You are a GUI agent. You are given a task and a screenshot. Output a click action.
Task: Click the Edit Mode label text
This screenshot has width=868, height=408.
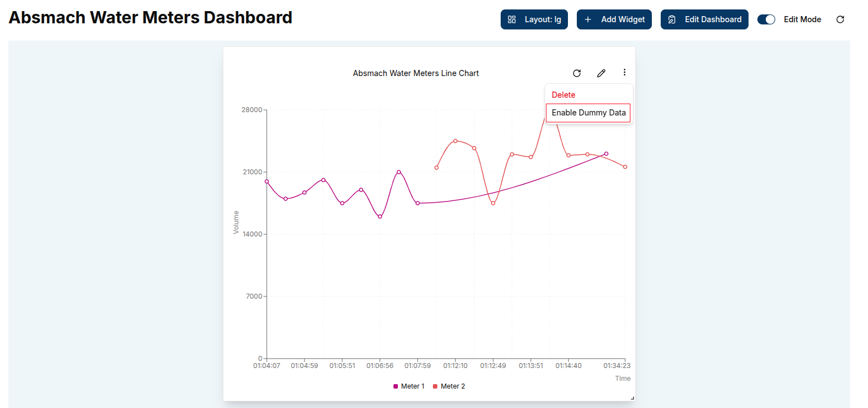click(802, 19)
